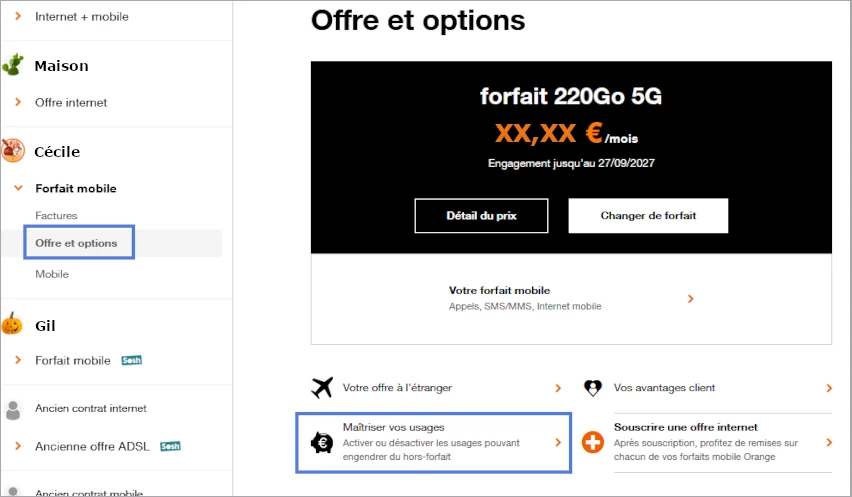Viewport: 852px width, 497px height.
Task: Click the piggy bank icon for usage control
Action: pos(321,441)
